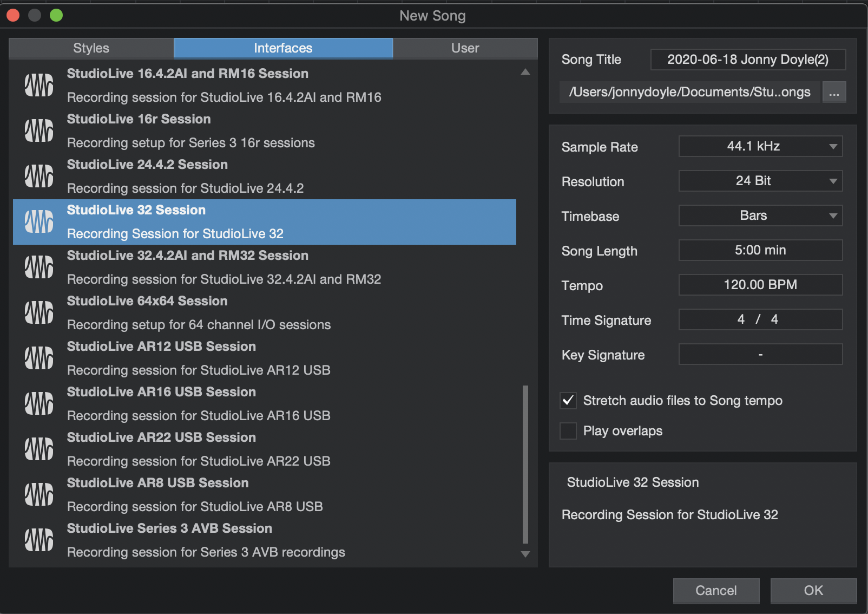Pick StudioLive 32.4.2AI and RM32 Session
Image resolution: width=868 pixels, height=614 pixels.
tap(265, 267)
